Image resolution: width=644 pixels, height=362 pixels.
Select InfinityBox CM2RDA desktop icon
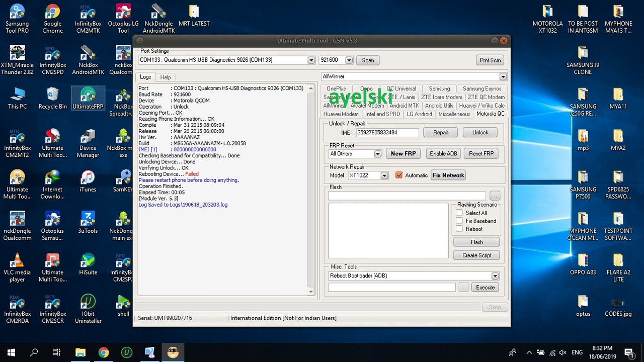[x=17, y=309]
